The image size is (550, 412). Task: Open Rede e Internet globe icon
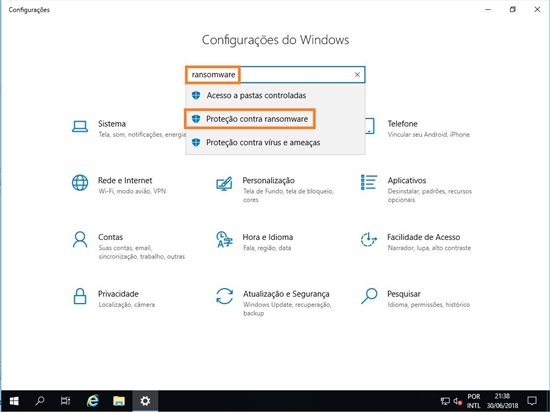click(80, 183)
